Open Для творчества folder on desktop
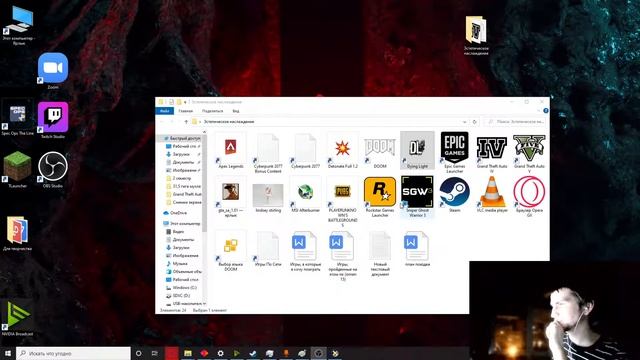 click(17, 233)
